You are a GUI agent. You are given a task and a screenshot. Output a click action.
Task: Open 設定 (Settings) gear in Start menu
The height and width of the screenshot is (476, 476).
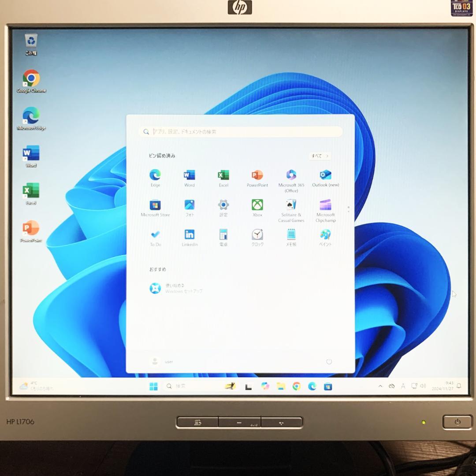click(223, 208)
